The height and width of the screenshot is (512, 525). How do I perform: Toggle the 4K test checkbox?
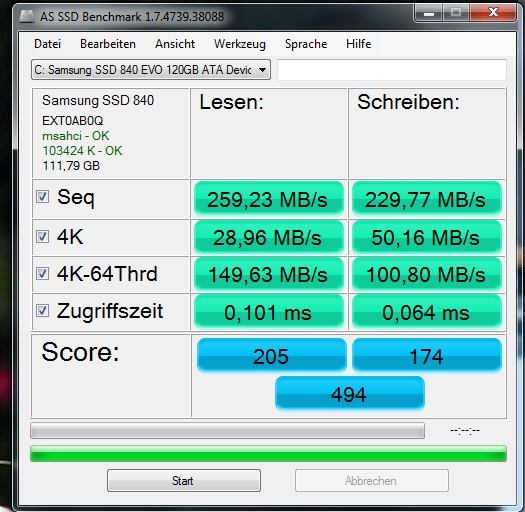click(43, 236)
